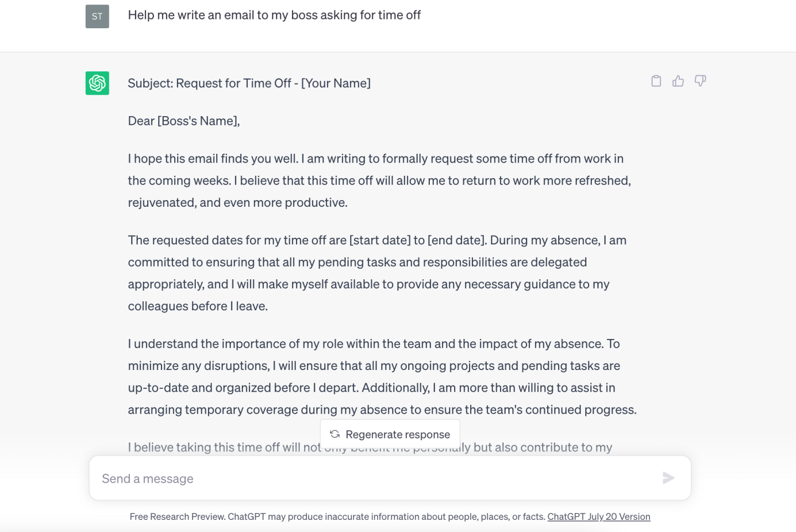Click the circular arrows regenerate icon
Viewport: 796px width, 532px height.
point(335,434)
